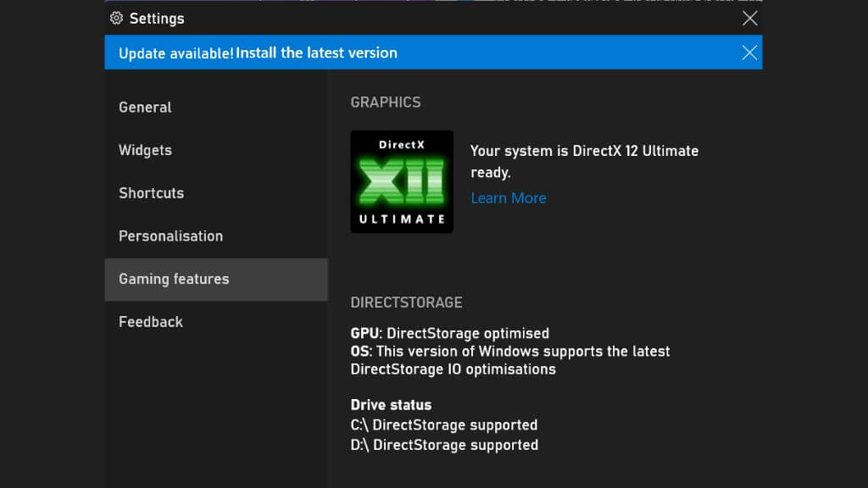
Task: Select the Gaming features tab
Action: tap(174, 279)
